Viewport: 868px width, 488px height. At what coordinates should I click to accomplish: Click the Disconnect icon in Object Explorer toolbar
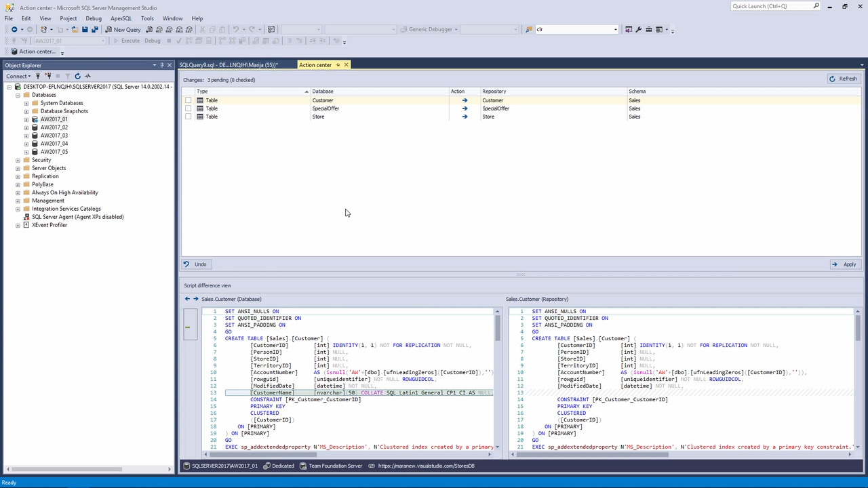pos(49,76)
